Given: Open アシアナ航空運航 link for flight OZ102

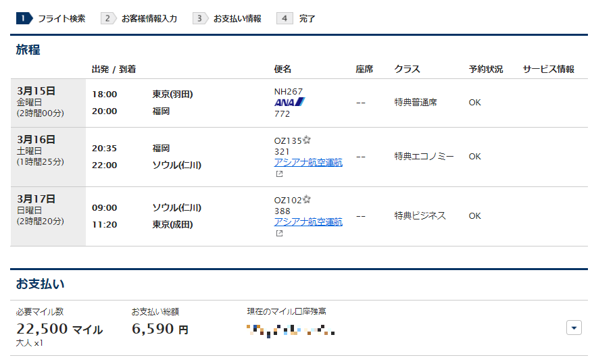Looking at the screenshot, I should coord(308,222).
